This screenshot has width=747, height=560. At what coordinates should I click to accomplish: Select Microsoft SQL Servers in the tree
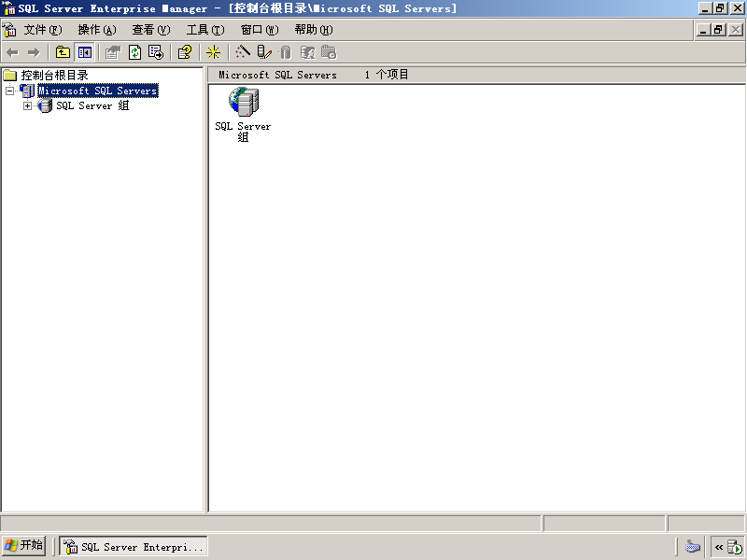coord(98,91)
